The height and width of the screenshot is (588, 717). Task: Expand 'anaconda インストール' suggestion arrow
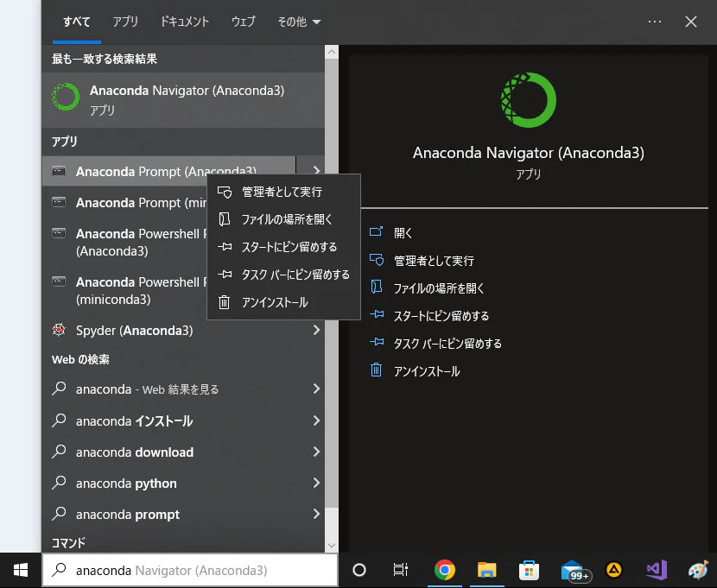[316, 420]
